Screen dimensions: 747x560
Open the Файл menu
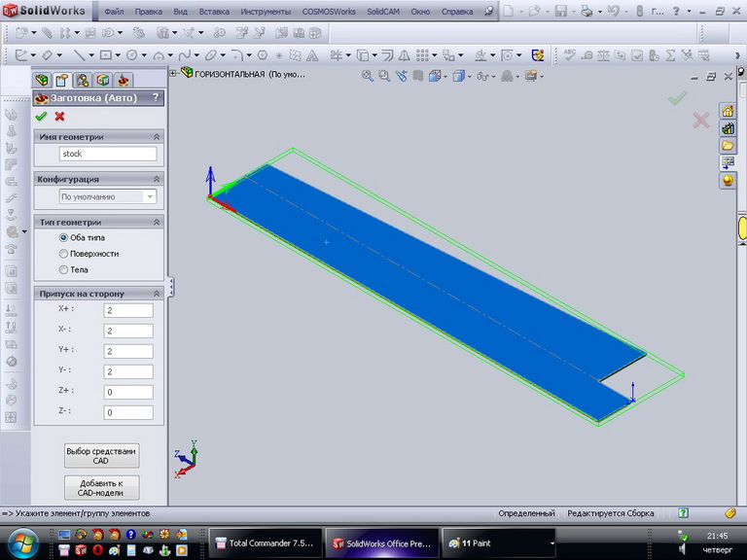coord(115,12)
